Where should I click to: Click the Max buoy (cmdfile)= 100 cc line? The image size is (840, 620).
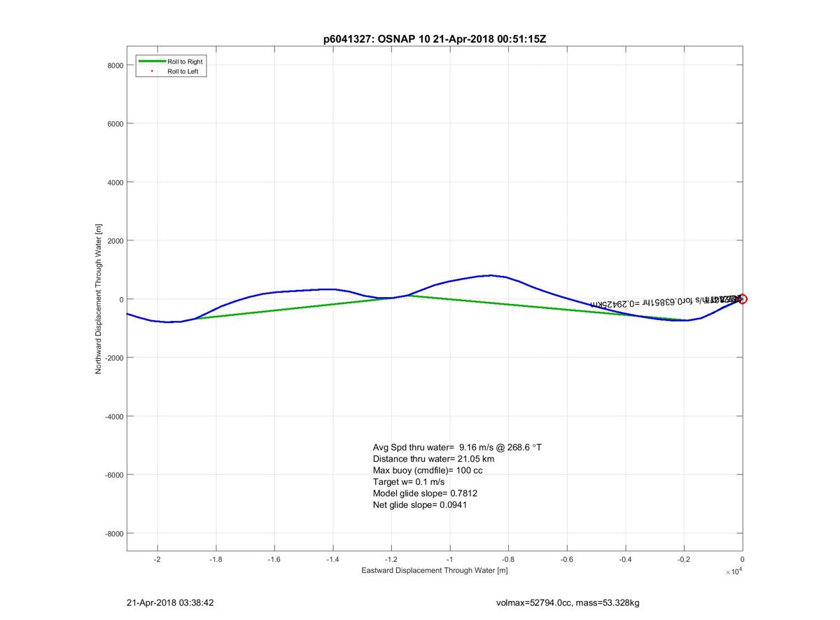[427, 470]
